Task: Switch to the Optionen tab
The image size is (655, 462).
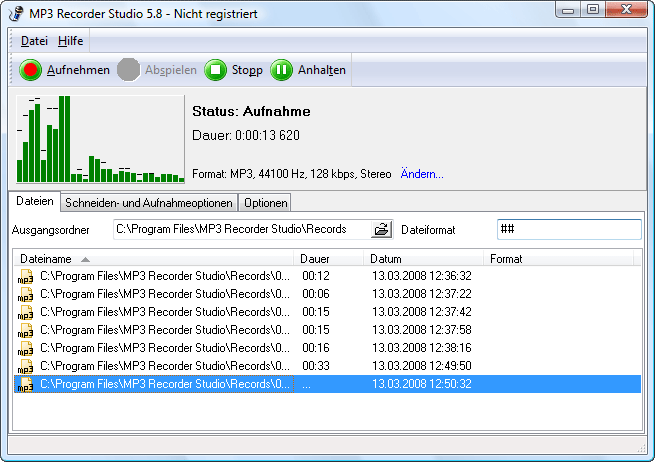Action: tap(266, 203)
